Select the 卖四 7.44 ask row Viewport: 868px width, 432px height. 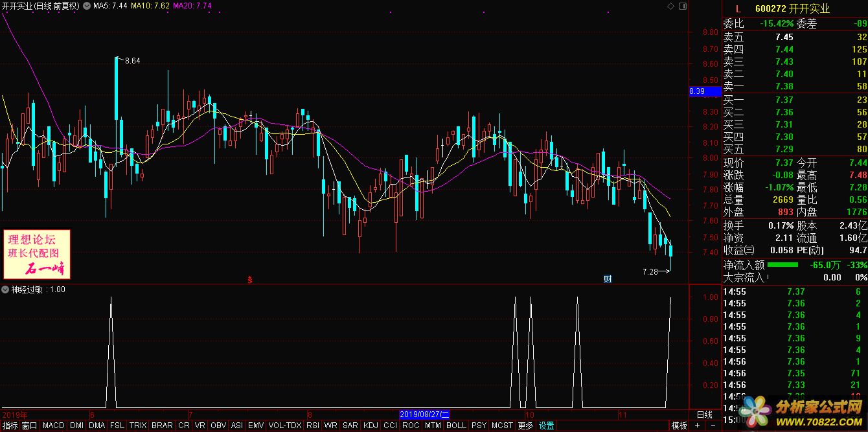click(795, 50)
